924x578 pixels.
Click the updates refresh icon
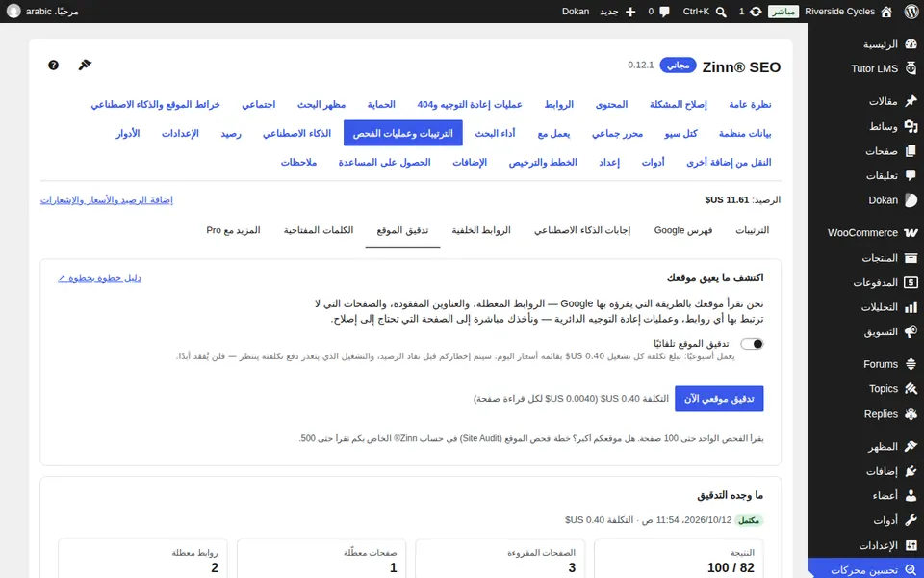pos(756,12)
